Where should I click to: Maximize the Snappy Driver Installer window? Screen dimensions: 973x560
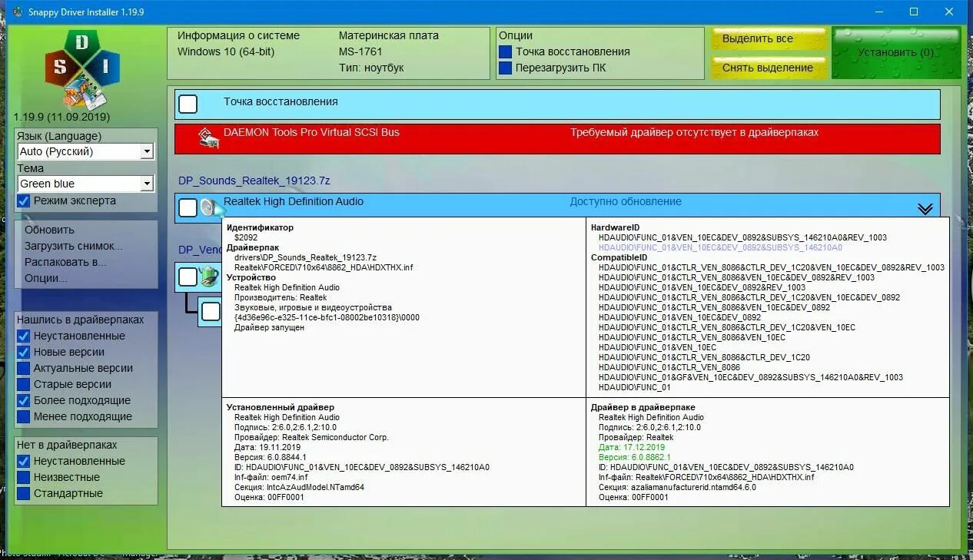(914, 12)
